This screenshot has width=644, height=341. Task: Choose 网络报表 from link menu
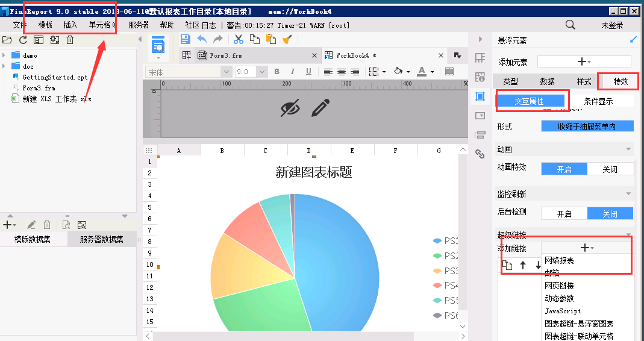559,260
